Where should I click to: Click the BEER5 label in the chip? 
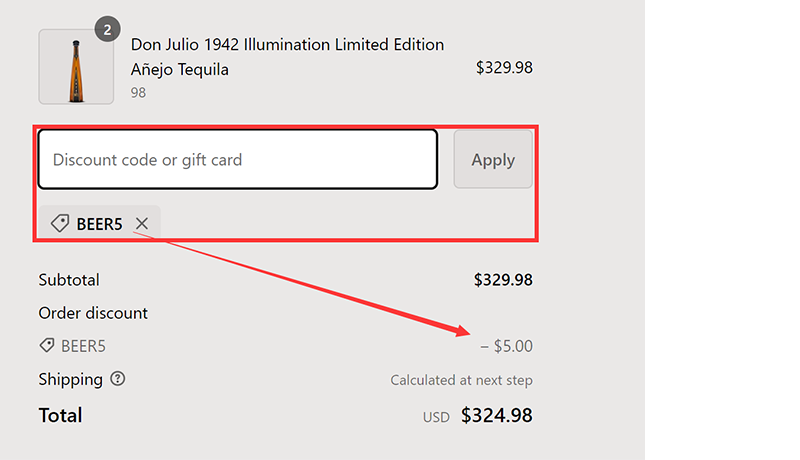(99, 224)
